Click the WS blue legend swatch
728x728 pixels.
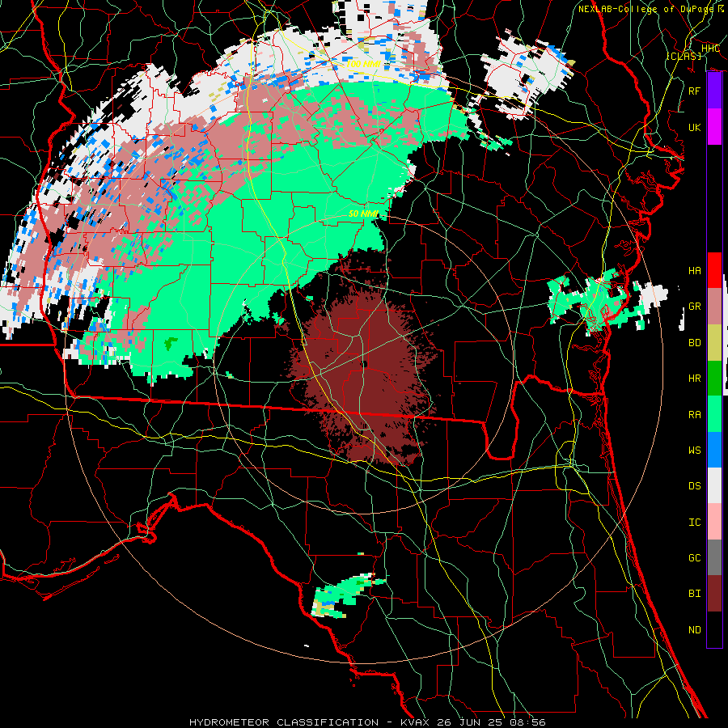tap(714, 450)
